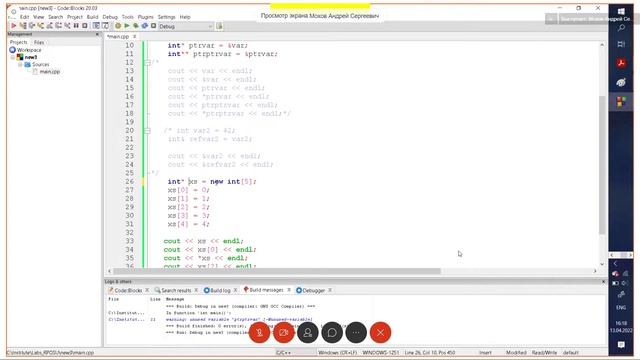Click the Step into instruction icon
The width and height of the screenshot is (640, 360).
[x=67, y=26]
